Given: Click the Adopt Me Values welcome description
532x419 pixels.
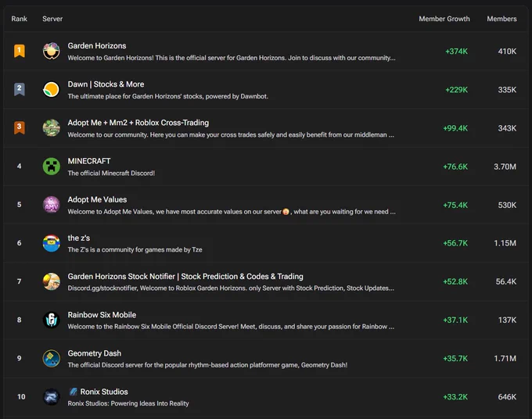Looking at the screenshot, I should click(232, 212).
